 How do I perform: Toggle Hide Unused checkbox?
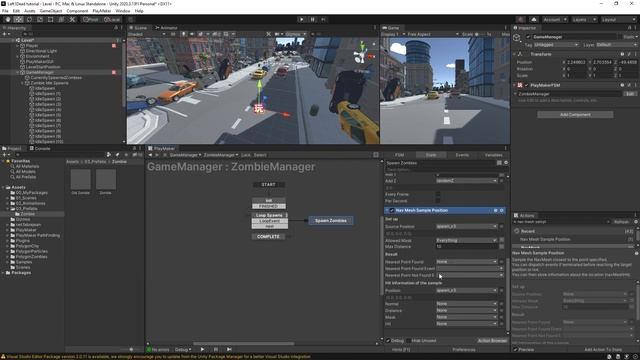[x=409, y=340]
